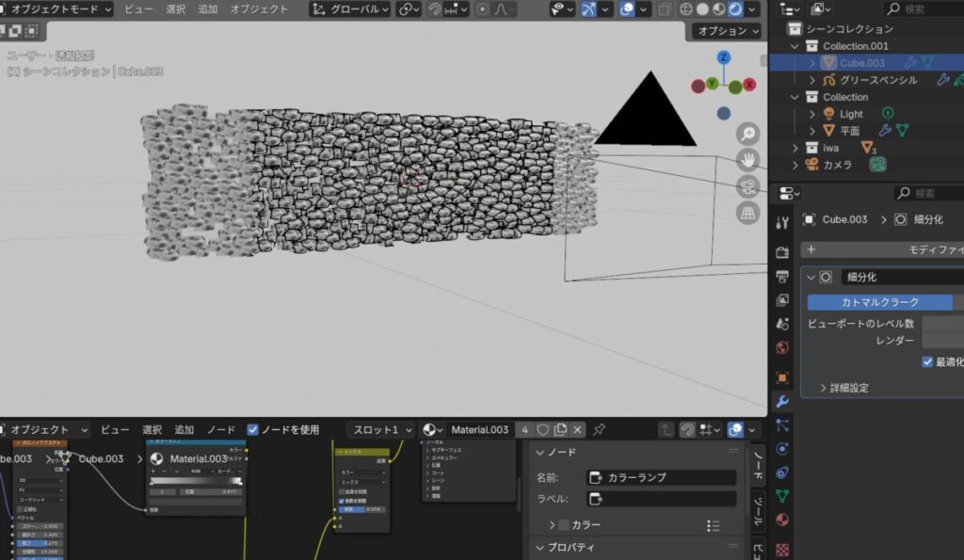Toggle camera view with the camera gizmo
The image size is (964, 560).
[748, 186]
